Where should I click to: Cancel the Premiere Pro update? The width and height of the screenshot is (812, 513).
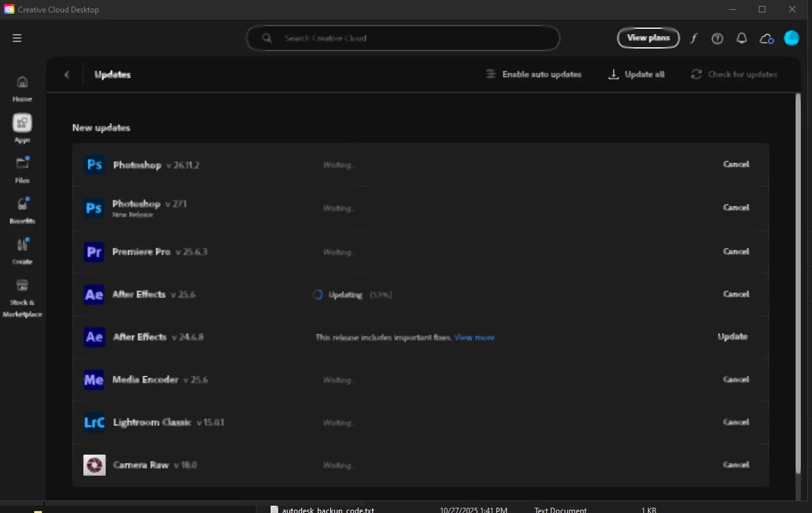[736, 251]
